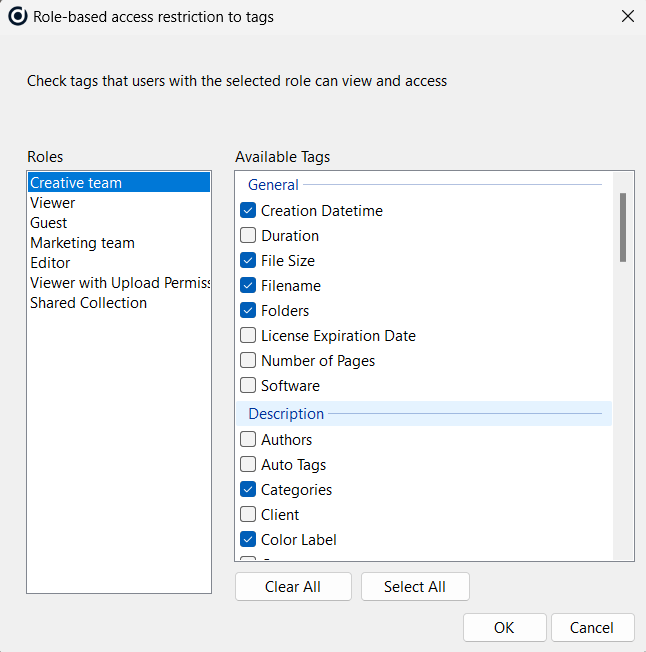Disable the Color Label checkbox

[x=248, y=540]
